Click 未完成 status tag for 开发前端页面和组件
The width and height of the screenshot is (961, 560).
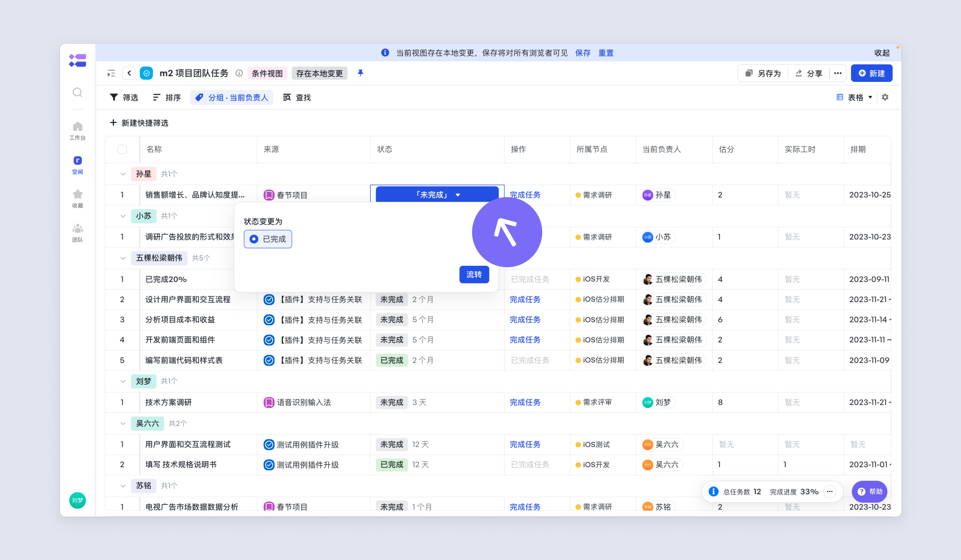tap(392, 340)
